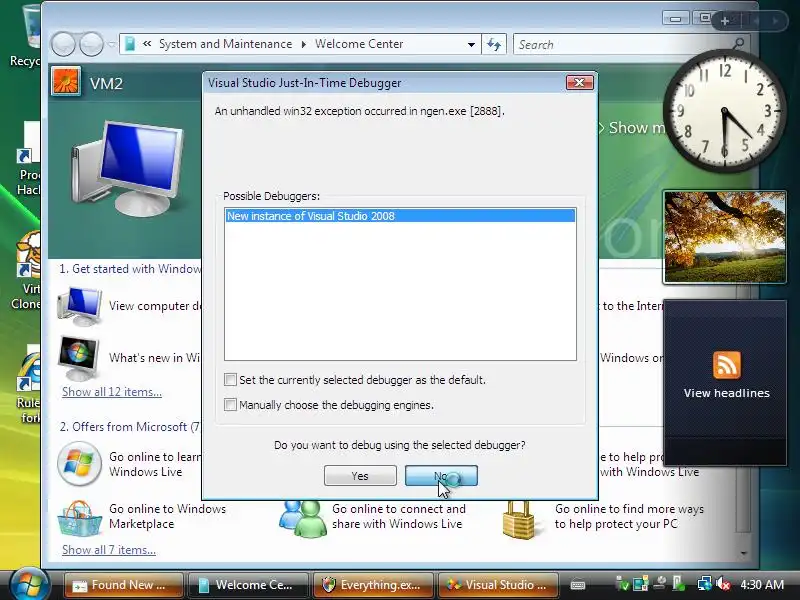Click the muted volume tray icon
800x600 pixels.
pyautogui.click(x=722, y=584)
